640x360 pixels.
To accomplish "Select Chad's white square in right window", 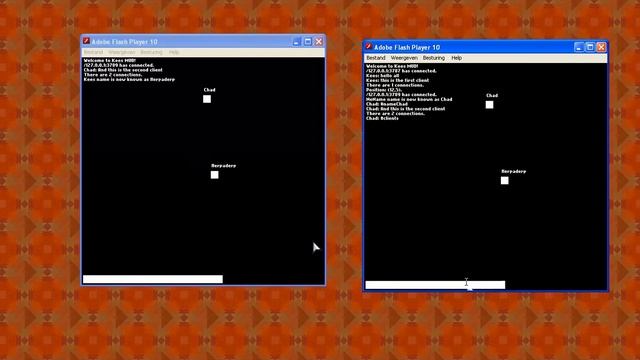I will pyautogui.click(x=489, y=104).
